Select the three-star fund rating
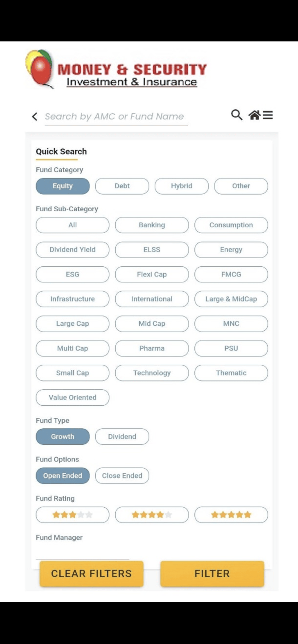This screenshot has width=298, height=644. tap(73, 515)
